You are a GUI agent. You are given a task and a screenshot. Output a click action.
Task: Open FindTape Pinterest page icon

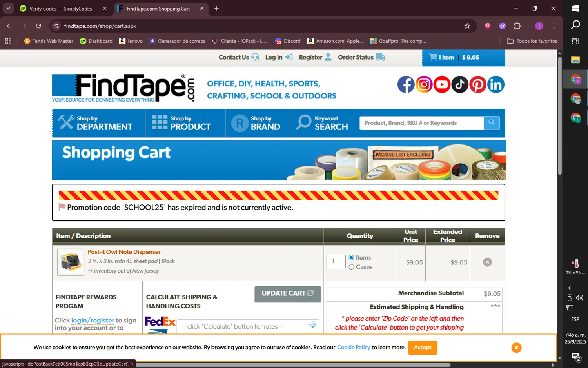coord(478,84)
